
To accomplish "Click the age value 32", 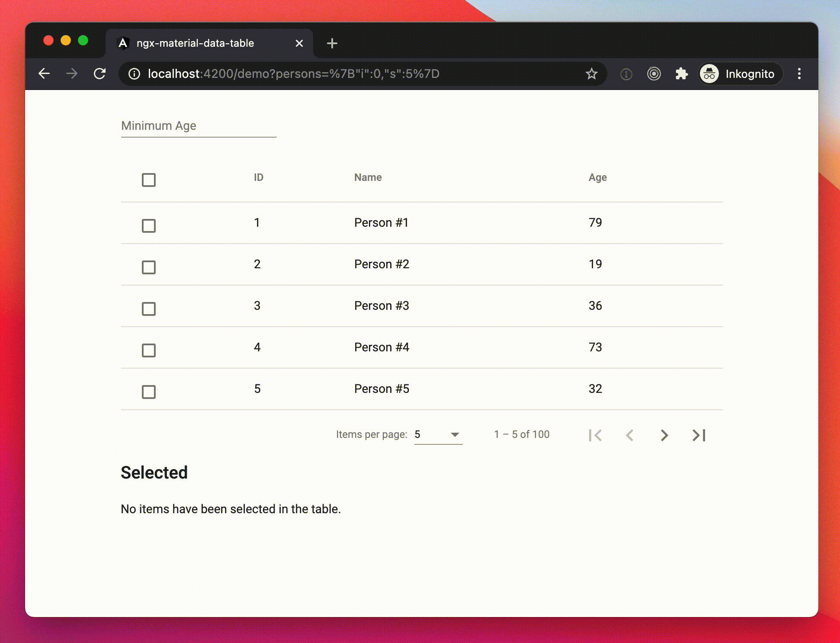I will coord(595,389).
